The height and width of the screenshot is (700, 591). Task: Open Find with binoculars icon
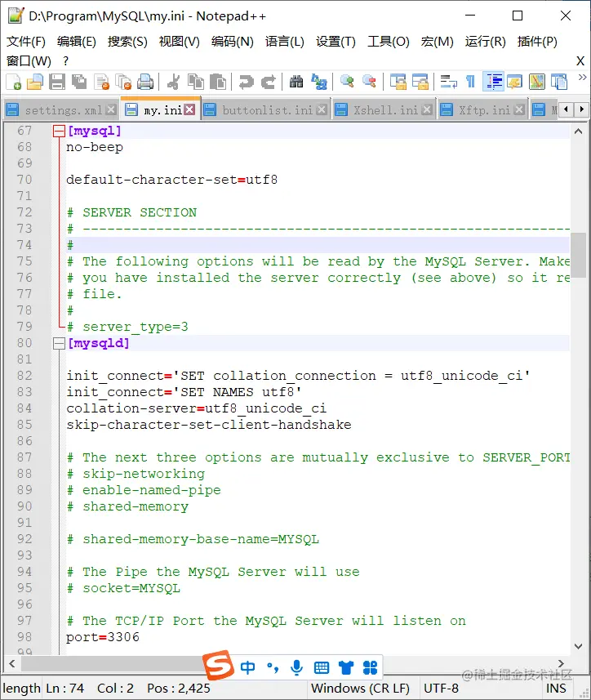(x=296, y=82)
